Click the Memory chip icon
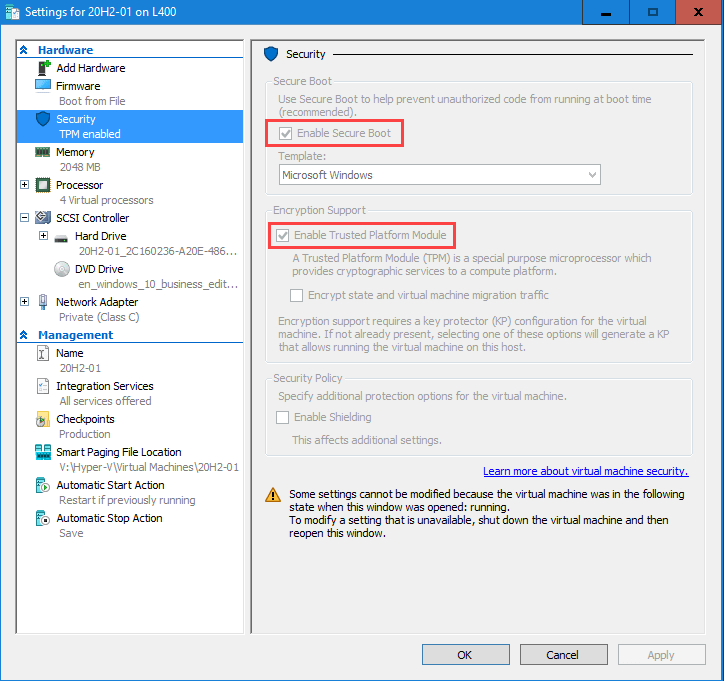 [x=43, y=152]
